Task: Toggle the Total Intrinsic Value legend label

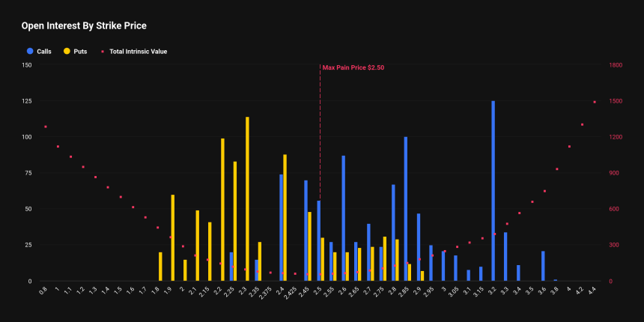Action: [138, 52]
